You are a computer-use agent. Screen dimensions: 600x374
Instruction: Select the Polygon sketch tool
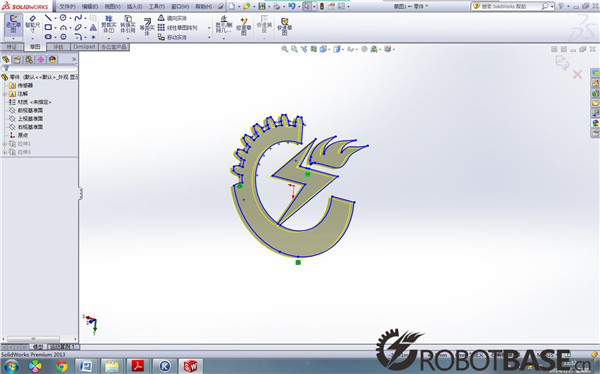[64, 37]
